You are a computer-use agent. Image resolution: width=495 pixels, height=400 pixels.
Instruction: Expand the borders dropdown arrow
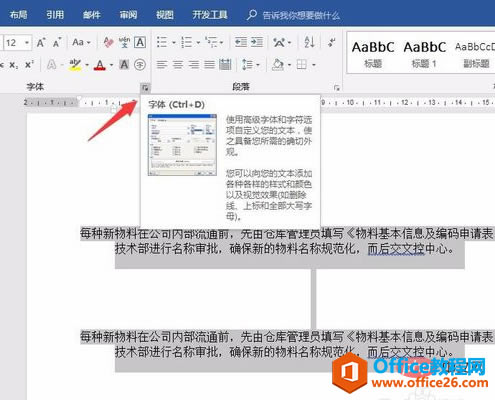314,65
